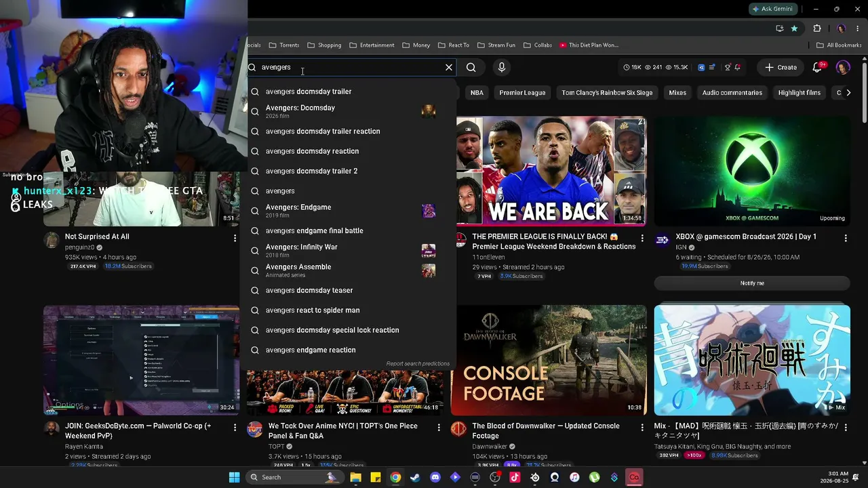Viewport: 868px width, 488px height.
Task: Open options menu for Jujutsu Kaisen mix
Action: pyautogui.click(x=846, y=428)
